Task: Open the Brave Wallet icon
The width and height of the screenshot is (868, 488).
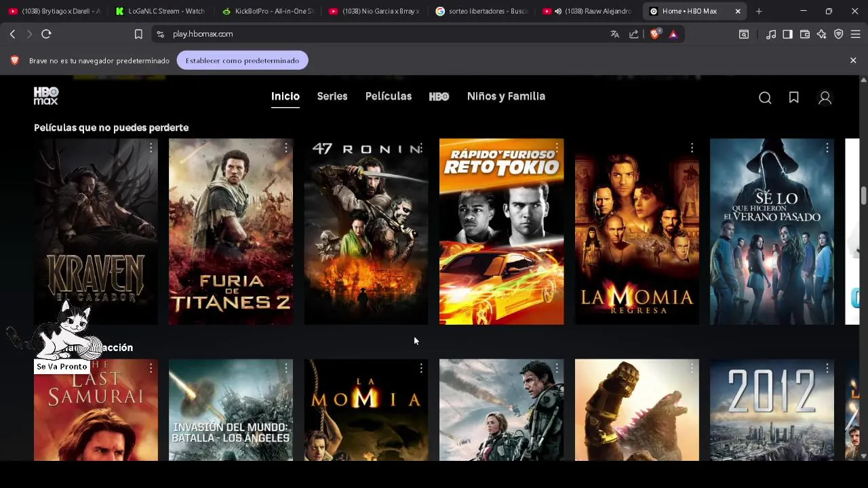Action: tap(805, 34)
